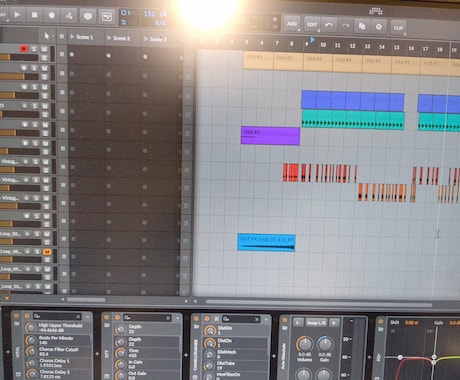Open the CLIP dropdown menu
The height and width of the screenshot is (380, 460).
[x=398, y=28]
